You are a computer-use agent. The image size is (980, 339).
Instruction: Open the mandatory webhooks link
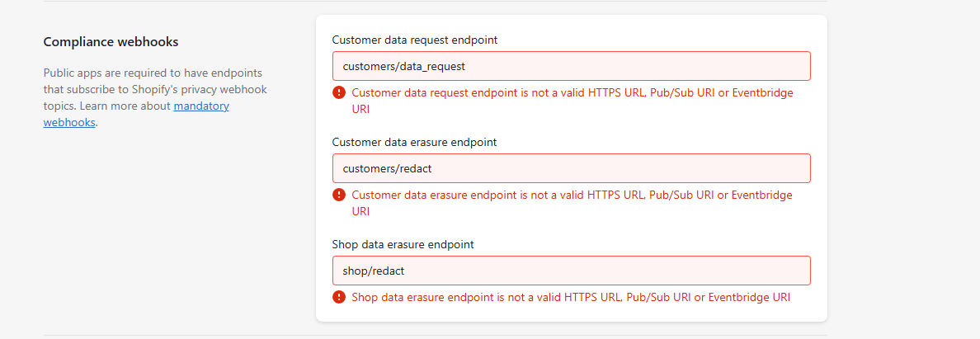coord(136,115)
